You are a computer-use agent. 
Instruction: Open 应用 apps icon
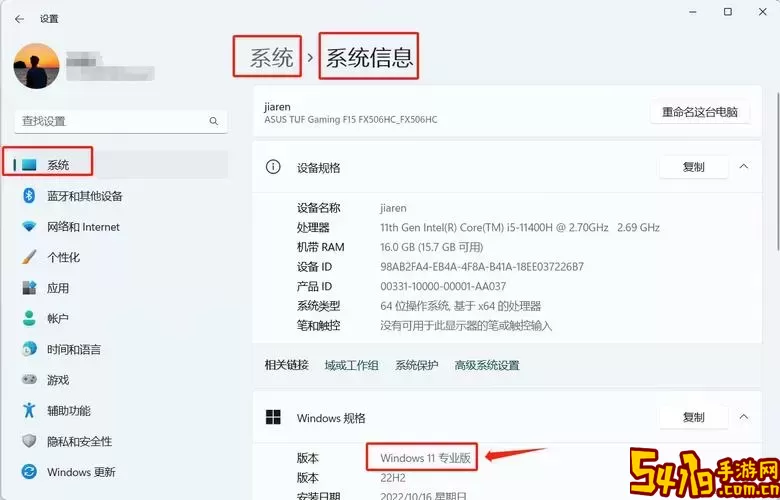click(x=29, y=288)
